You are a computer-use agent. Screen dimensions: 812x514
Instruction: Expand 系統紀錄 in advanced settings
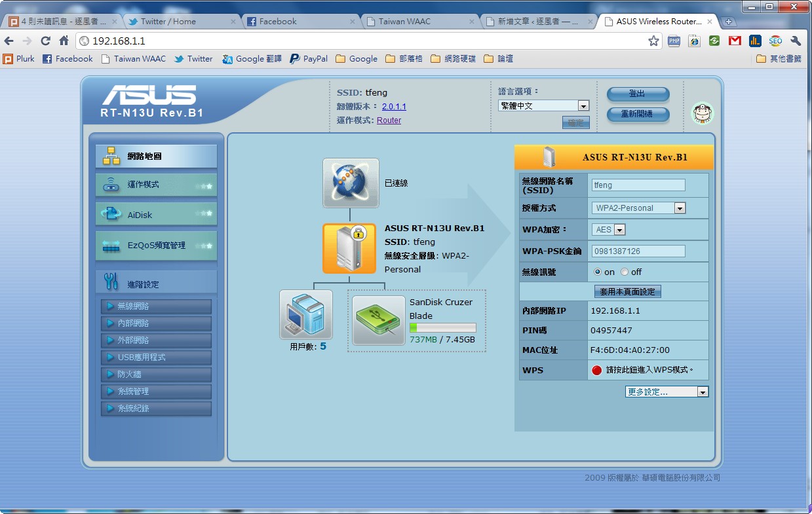click(156, 409)
